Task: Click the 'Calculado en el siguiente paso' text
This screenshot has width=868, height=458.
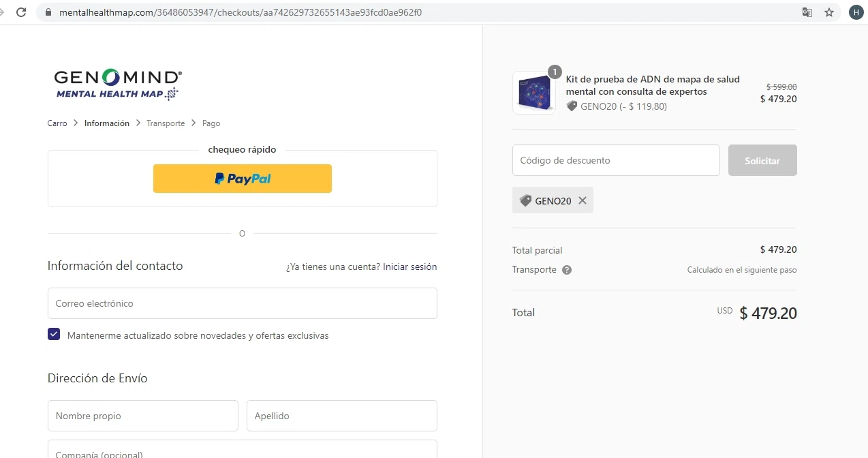Action: point(742,270)
